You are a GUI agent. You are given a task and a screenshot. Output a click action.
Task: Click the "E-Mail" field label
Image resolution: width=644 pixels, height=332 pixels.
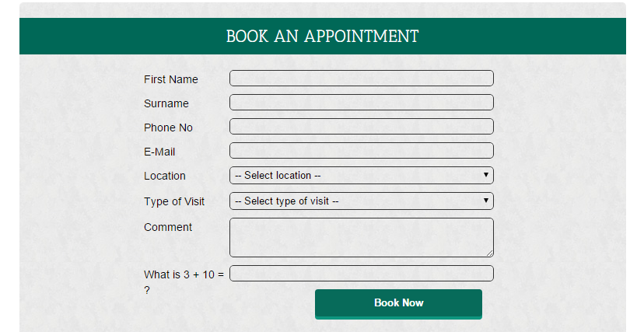click(x=159, y=152)
